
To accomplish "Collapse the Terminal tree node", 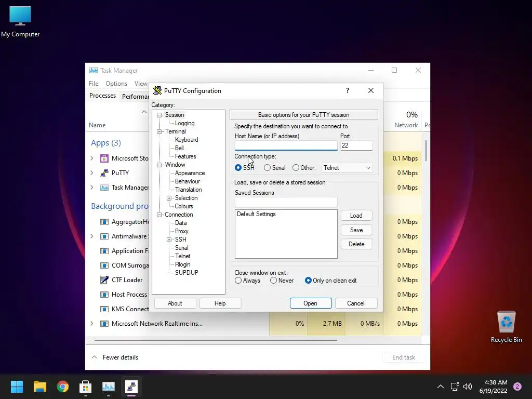I will tap(159, 131).
